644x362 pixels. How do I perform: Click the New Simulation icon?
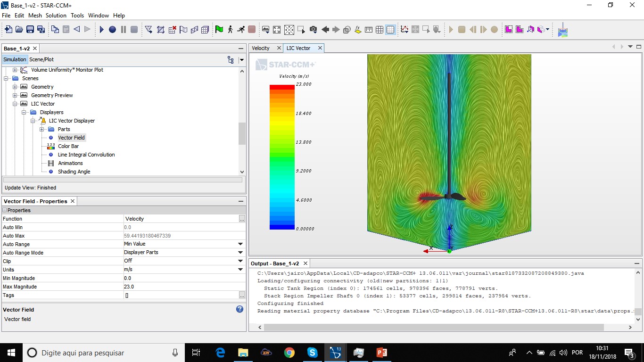(8, 30)
